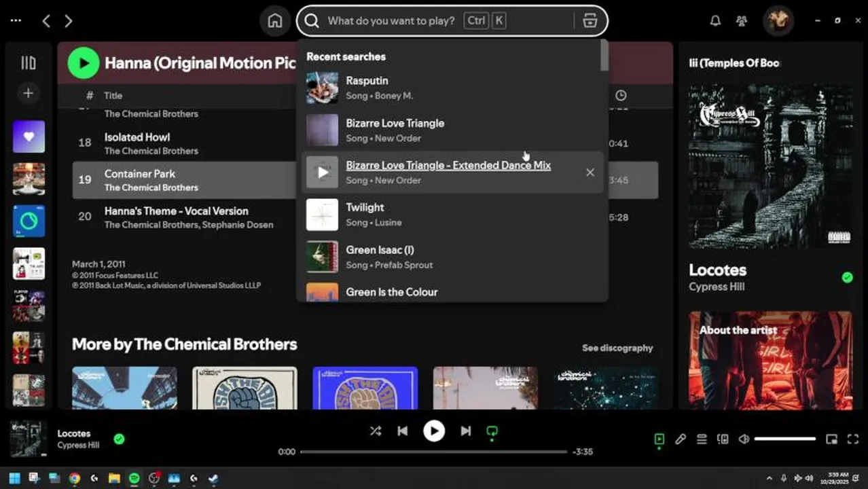868x489 pixels.
Task: Open the play queue icon
Action: [702, 439]
